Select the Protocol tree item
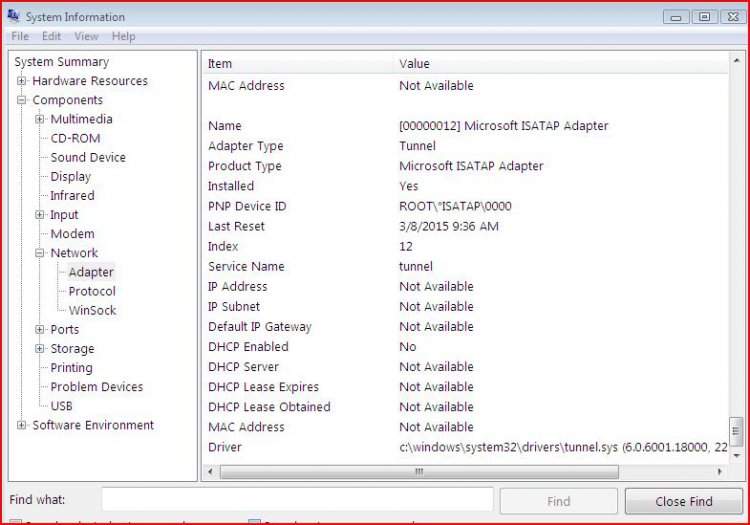Screen dimensions: 750x525 (92, 291)
